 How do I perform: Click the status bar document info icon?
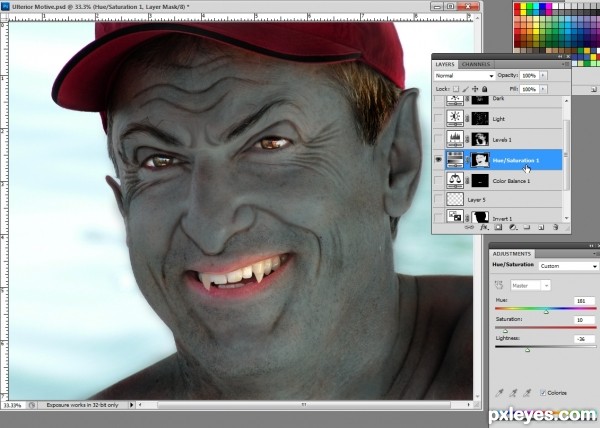pos(32,405)
